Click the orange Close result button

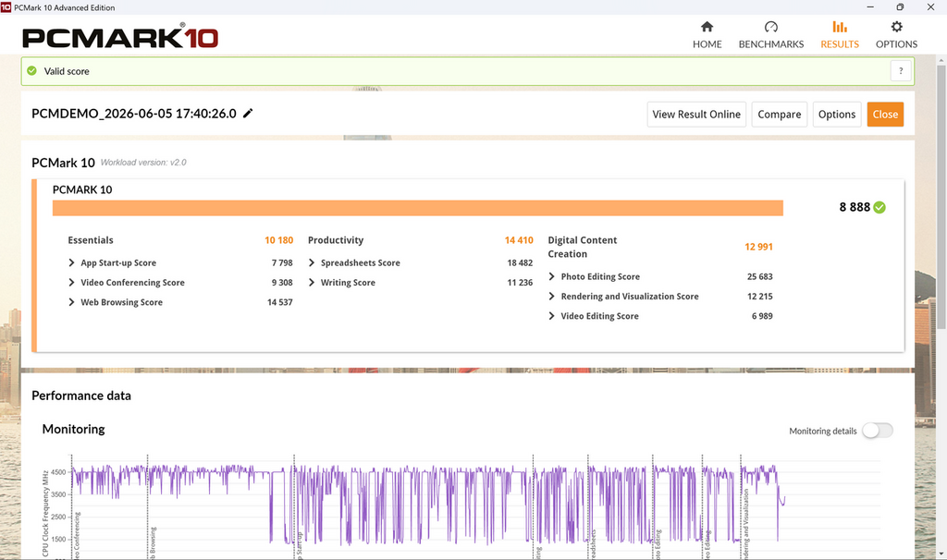click(885, 114)
